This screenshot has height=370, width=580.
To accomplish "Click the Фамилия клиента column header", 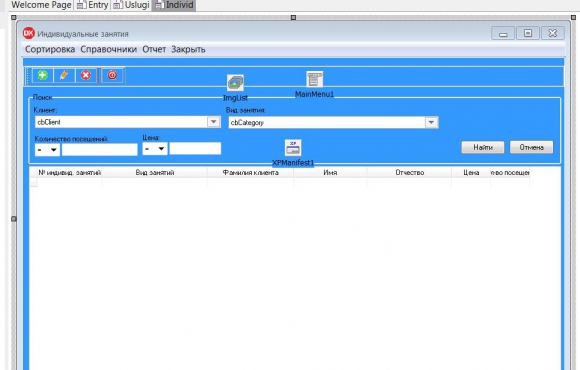I will point(250,172).
